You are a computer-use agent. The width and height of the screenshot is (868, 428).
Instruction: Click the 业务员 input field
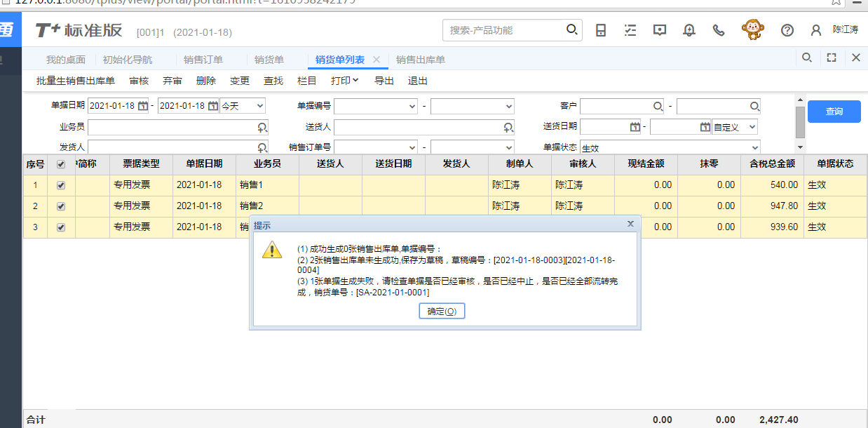(x=178, y=127)
